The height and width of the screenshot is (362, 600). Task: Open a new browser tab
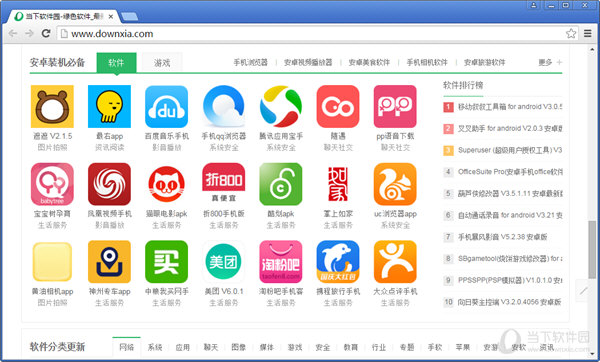[x=129, y=16]
